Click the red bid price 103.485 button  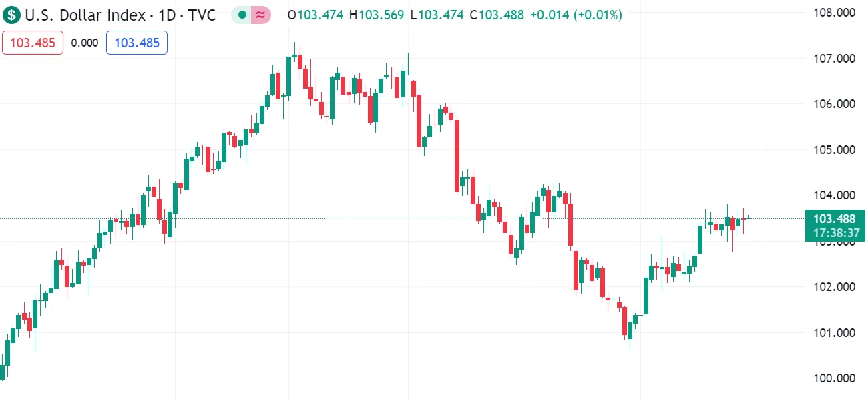click(x=32, y=42)
